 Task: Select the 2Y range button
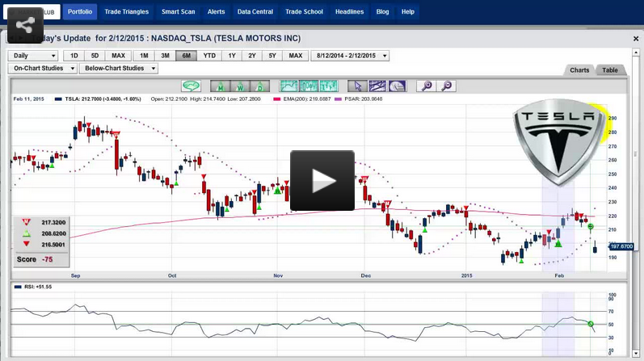(252, 56)
